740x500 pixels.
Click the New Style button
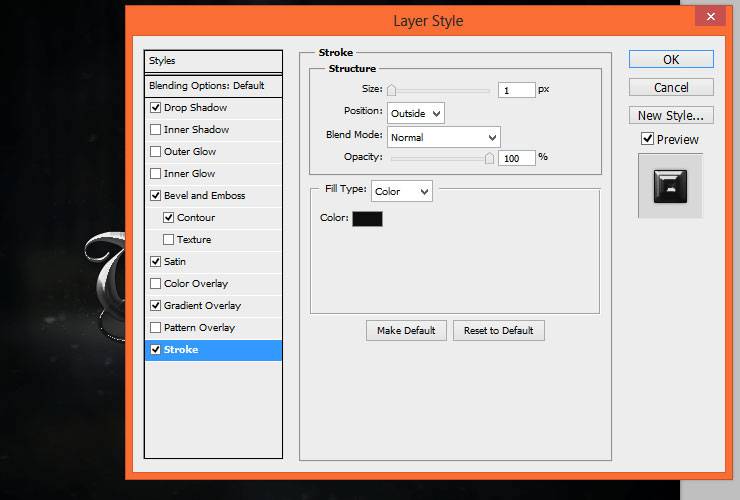671,115
